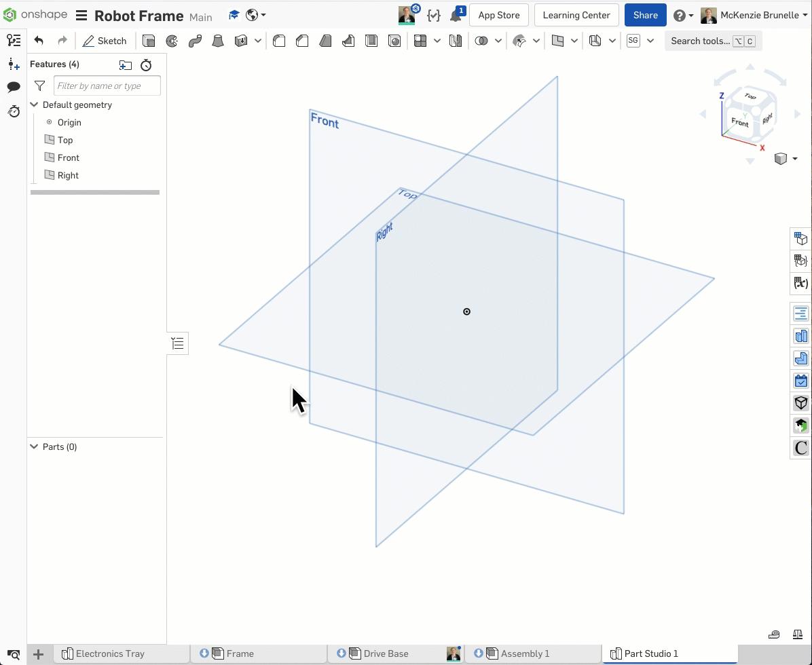Select the Extrude tool

point(149,41)
